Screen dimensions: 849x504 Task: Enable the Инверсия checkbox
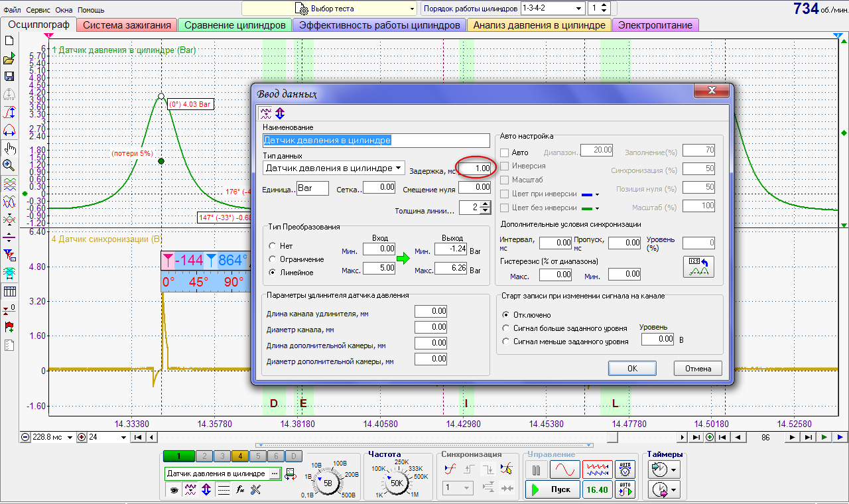pos(505,166)
